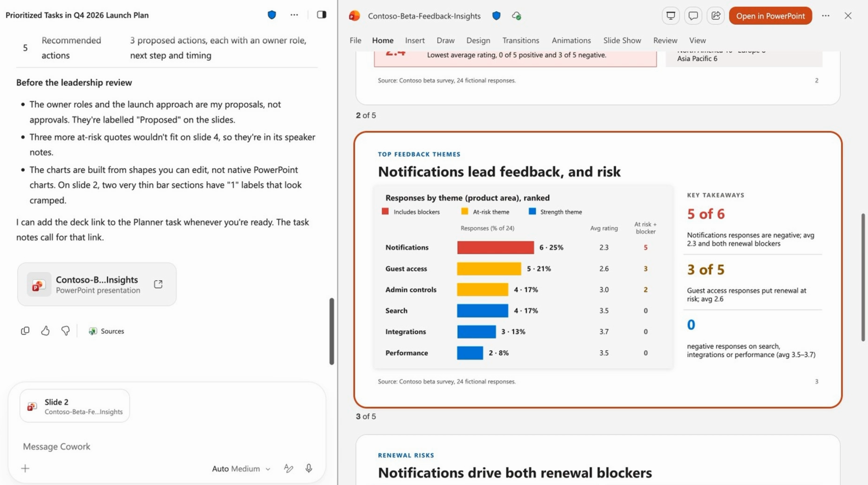Click the PowerPoint logo beside the file name

pos(355,16)
